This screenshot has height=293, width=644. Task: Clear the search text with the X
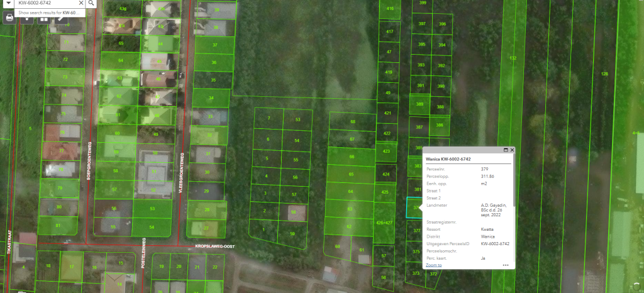tap(81, 3)
